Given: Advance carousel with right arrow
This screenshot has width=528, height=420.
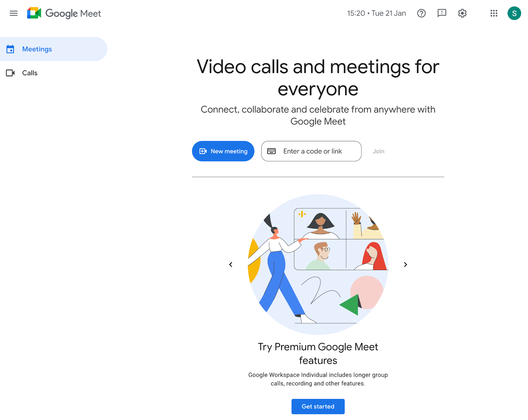Looking at the screenshot, I should tap(405, 264).
